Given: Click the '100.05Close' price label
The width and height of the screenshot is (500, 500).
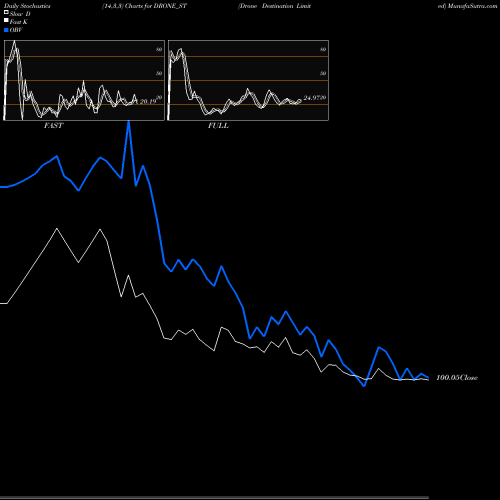Looking at the screenshot, I should pos(457,378).
